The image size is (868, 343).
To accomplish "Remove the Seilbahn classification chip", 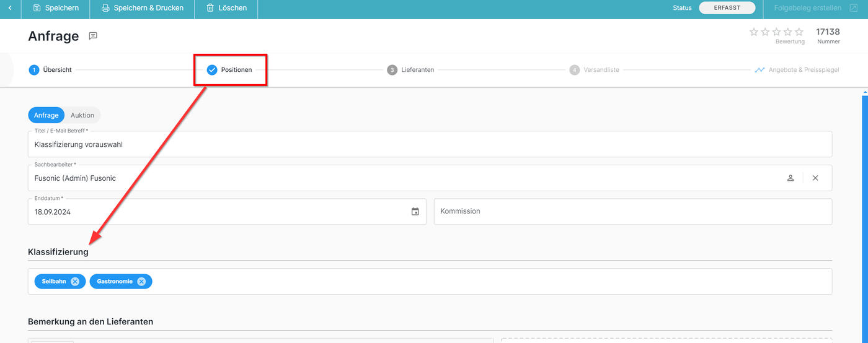I will (75, 282).
